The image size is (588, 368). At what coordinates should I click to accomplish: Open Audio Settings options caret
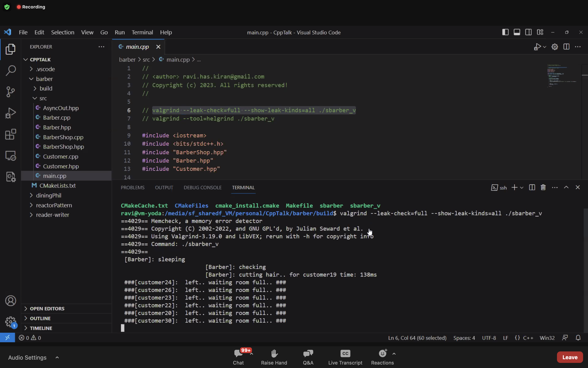57,357
